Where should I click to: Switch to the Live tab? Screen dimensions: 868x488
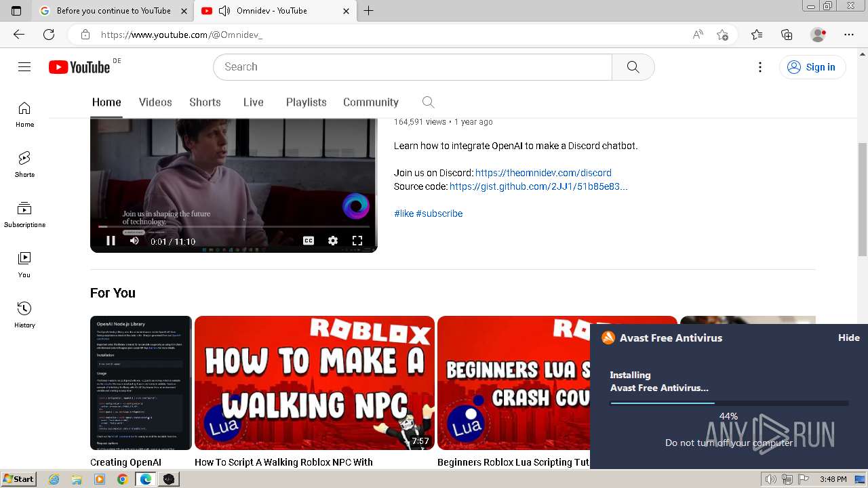tap(253, 102)
